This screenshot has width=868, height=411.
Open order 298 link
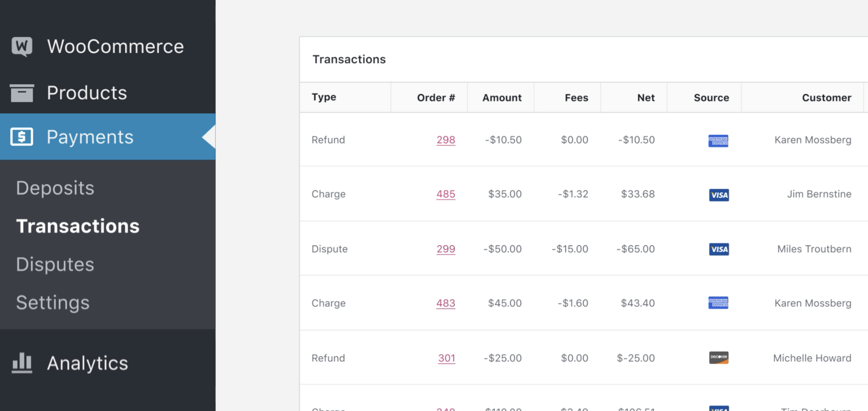[x=446, y=140]
